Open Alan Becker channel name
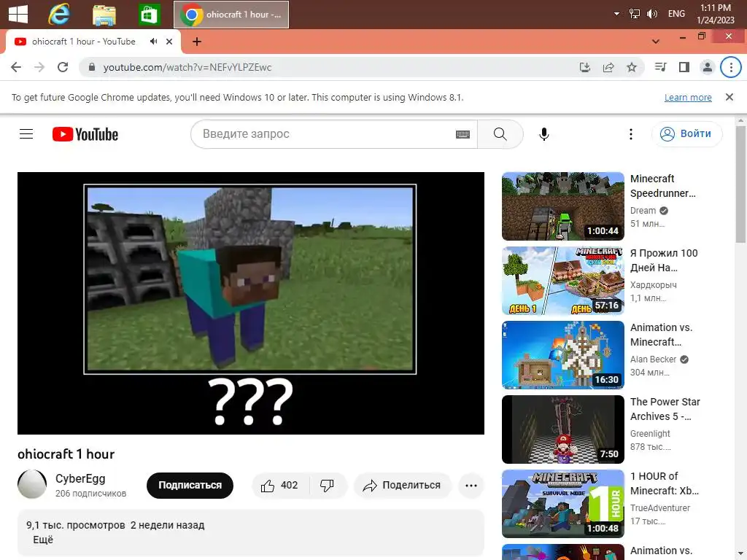 653,359
